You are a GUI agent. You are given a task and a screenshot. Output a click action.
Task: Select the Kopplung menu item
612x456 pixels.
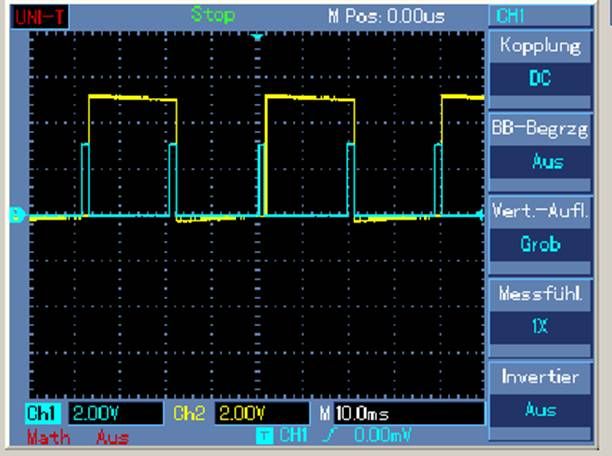(x=541, y=46)
